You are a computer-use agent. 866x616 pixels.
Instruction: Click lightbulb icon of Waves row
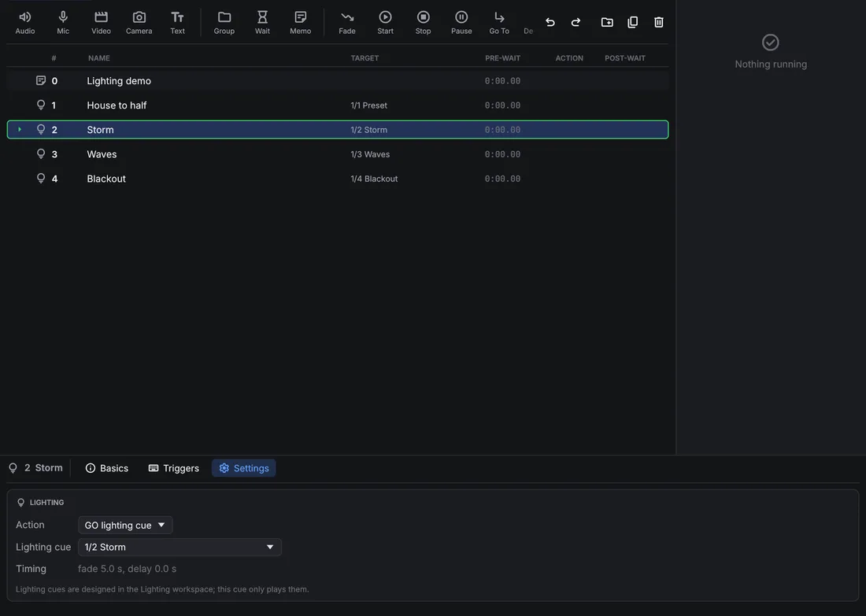pos(41,153)
